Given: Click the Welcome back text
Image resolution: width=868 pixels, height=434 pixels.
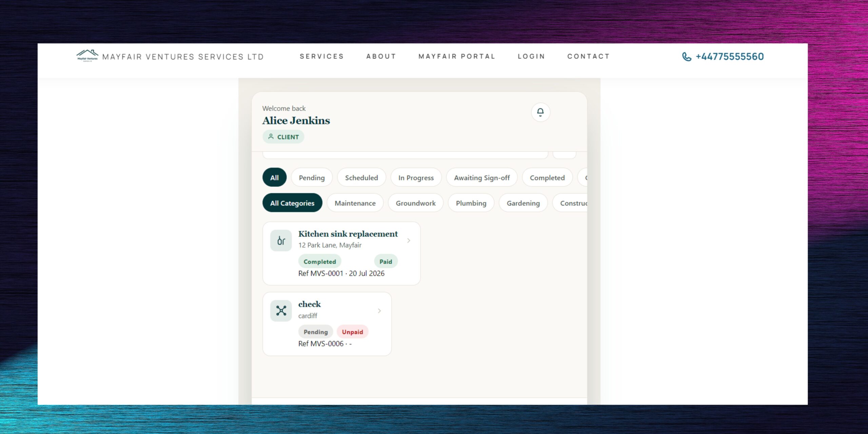Looking at the screenshot, I should pyautogui.click(x=284, y=108).
